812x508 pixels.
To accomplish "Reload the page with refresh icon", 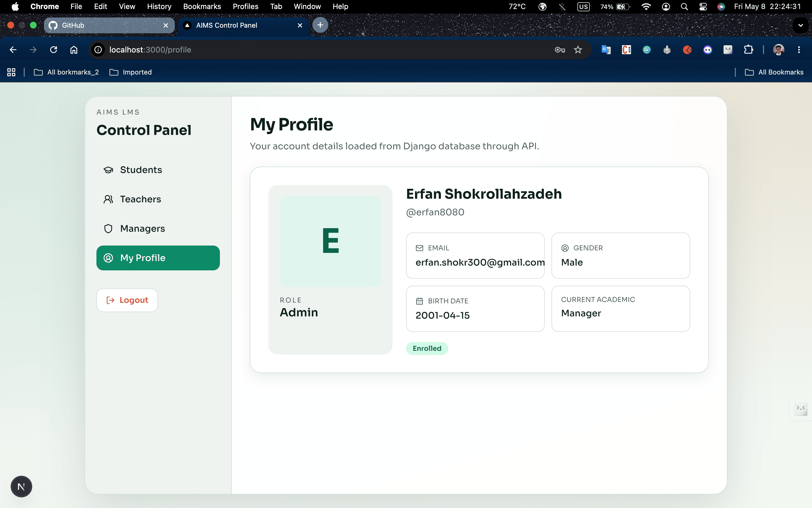I will pos(53,50).
